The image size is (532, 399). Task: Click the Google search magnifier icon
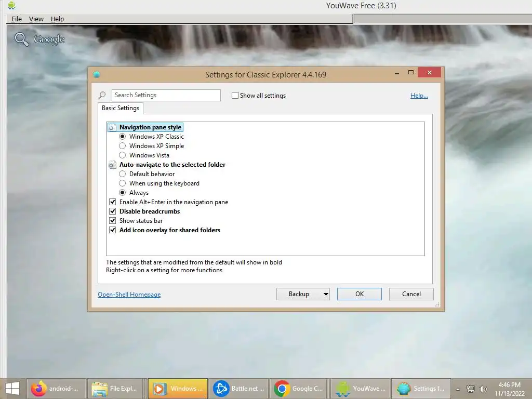coord(21,39)
